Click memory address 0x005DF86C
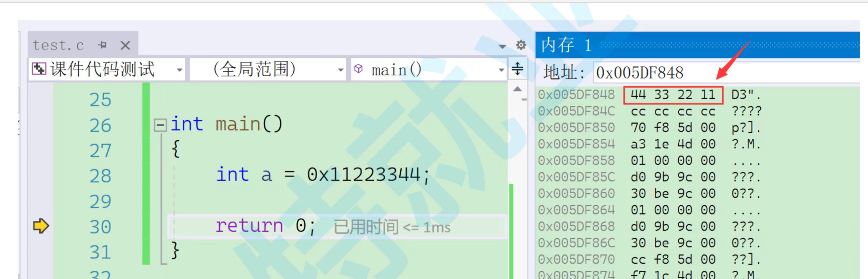 point(576,243)
